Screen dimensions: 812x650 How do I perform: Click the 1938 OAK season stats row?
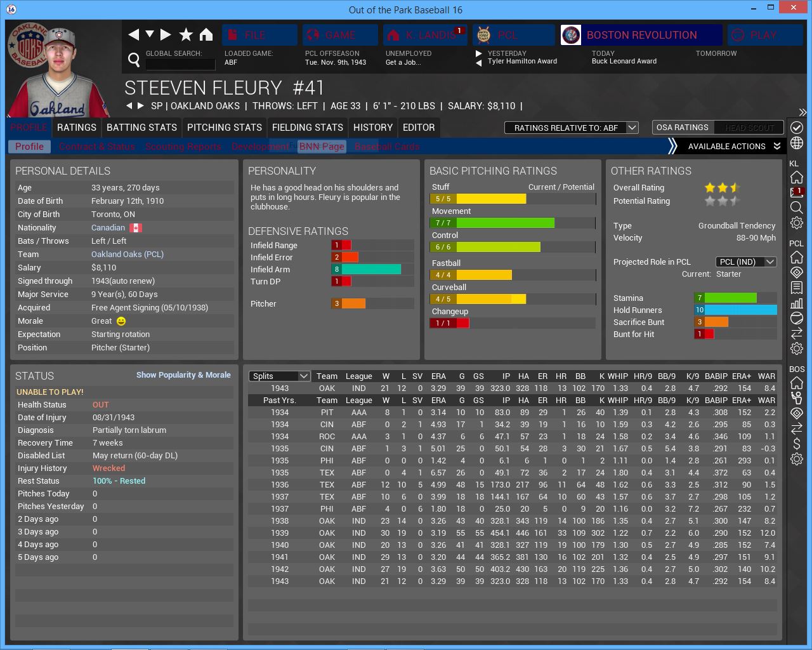[513, 521]
